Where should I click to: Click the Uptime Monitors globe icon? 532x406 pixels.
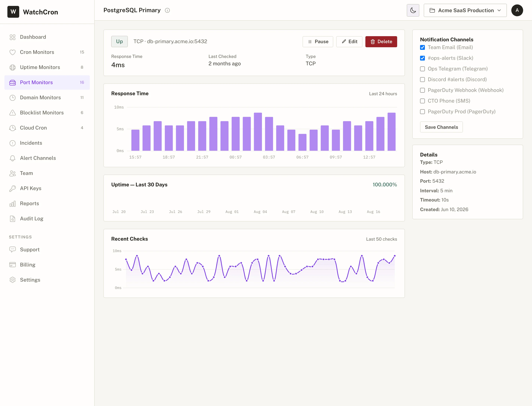click(x=13, y=67)
